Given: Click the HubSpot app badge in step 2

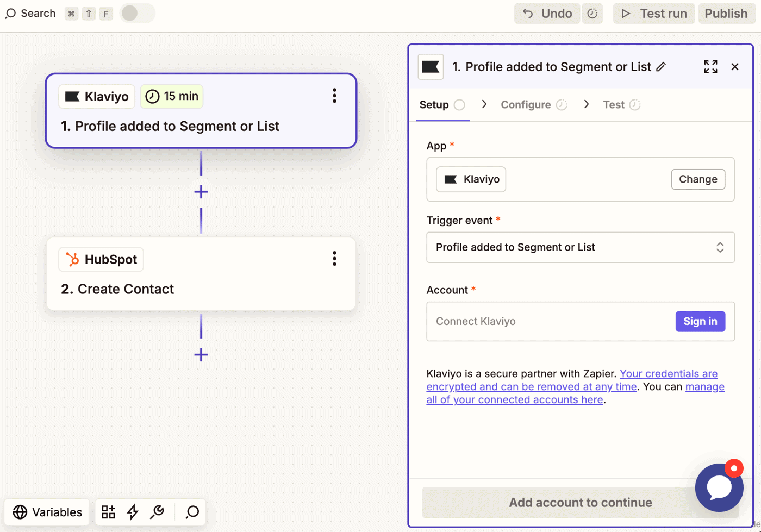Looking at the screenshot, I should coord(101,260).
